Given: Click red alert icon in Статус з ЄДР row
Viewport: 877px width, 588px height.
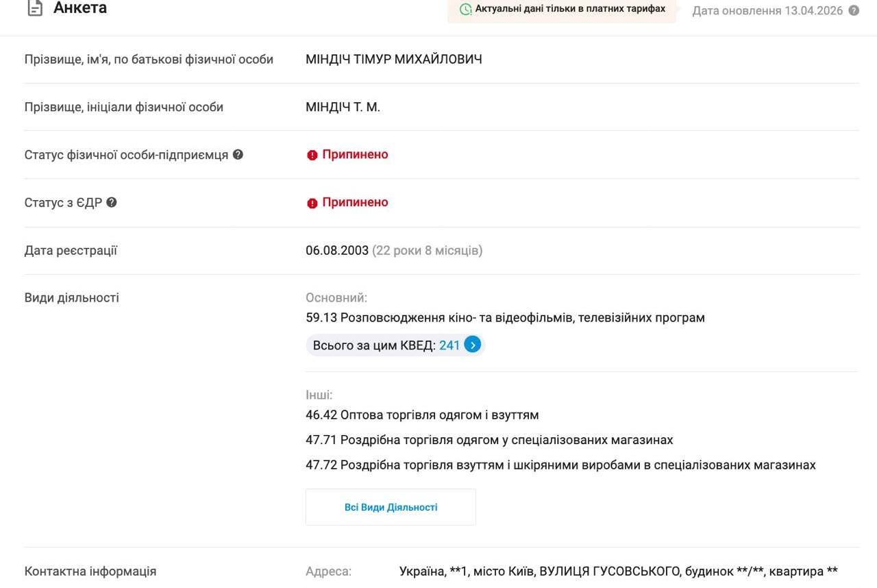Looking at the screenshot, I should pos(312,203).
